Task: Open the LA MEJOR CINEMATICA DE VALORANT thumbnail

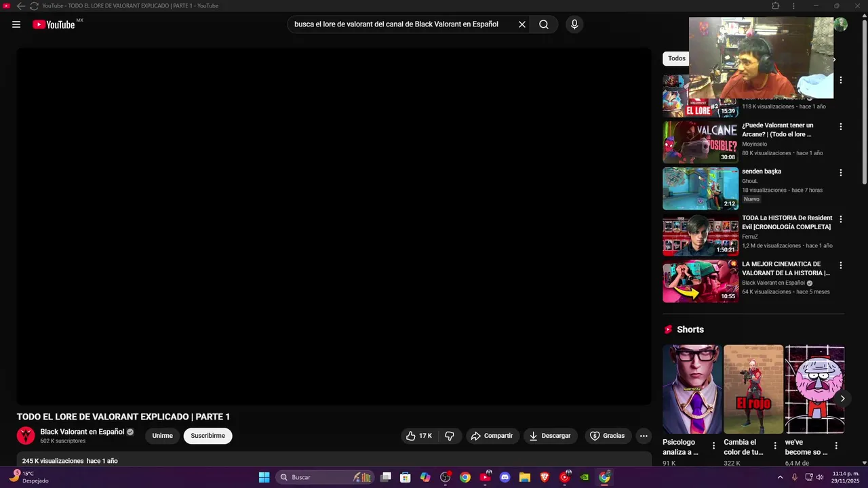Action: (x=701, y=281)
